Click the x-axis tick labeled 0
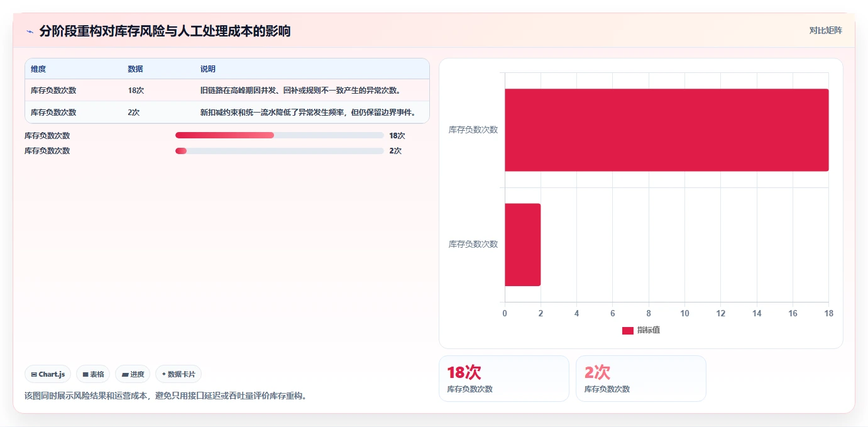This screenshot has height=427, width=868. 505,313
